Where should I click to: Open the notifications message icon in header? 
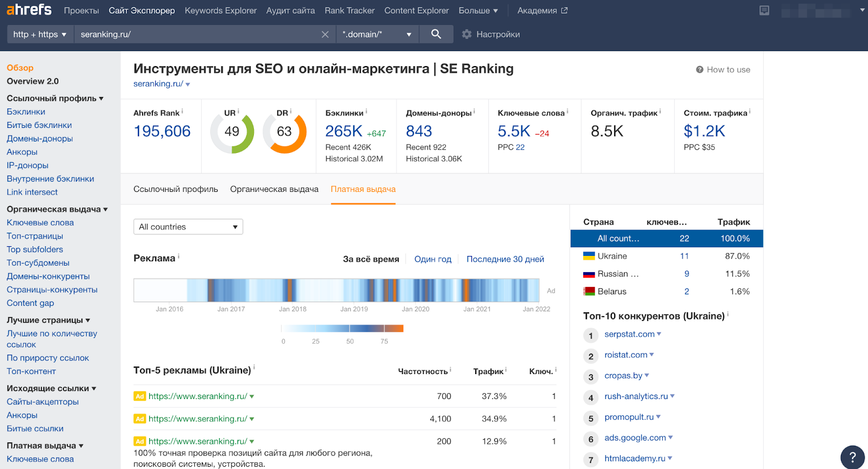(764, 10)
